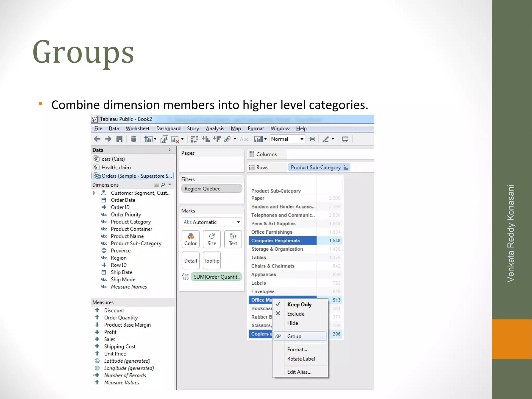The image size is (532, 399).
Task: Choose Rotate Label in context menu
Action: pos(300,359)
